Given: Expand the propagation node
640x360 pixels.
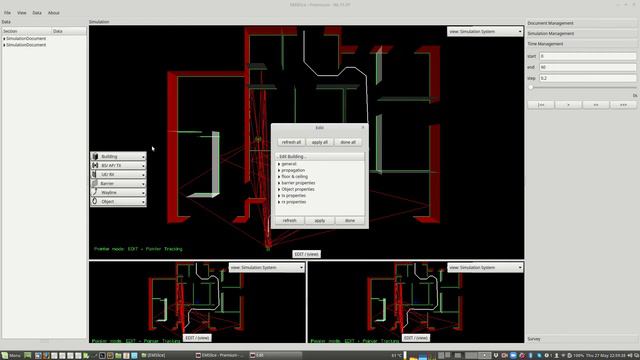Looking at the screenshot, I should 279,170.
